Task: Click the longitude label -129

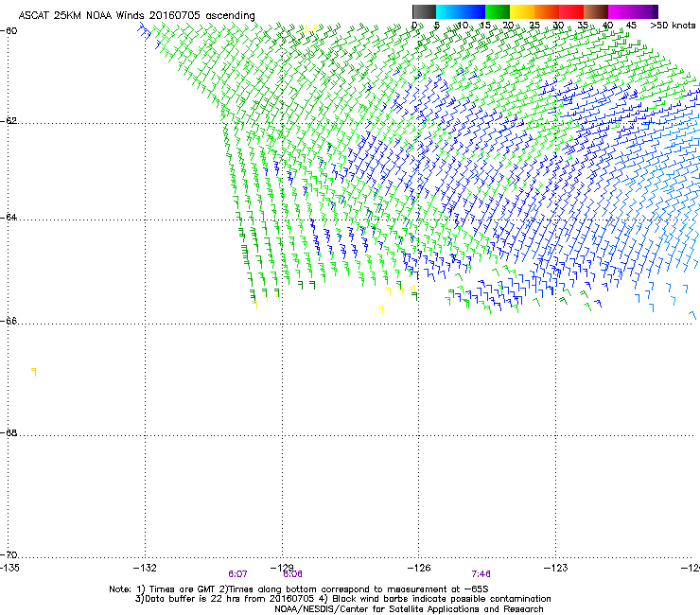Action: click(x=282, y=568)
